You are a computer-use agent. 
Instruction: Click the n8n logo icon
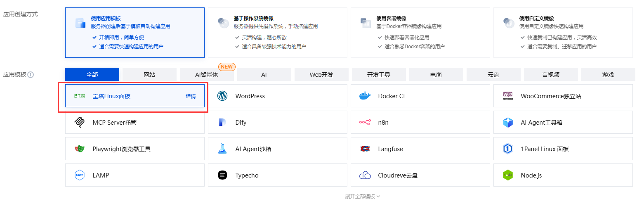pyautogui.click(x=365, y=123)
